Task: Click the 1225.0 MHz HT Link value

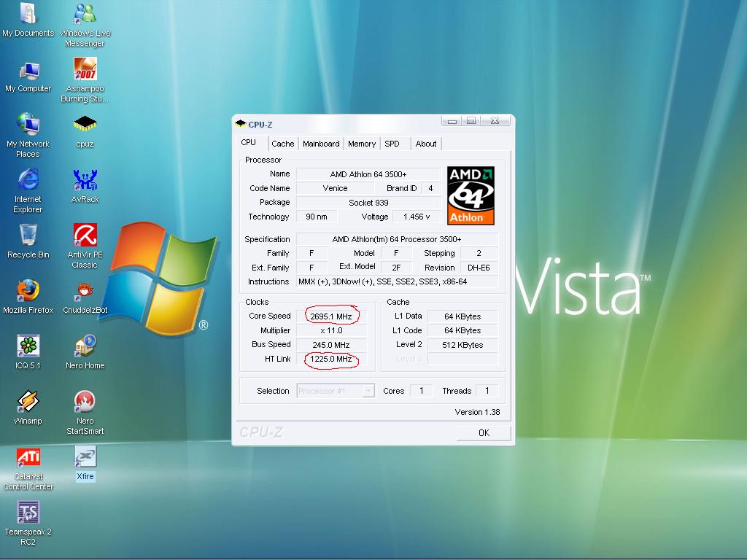Action: pos(331,359)
